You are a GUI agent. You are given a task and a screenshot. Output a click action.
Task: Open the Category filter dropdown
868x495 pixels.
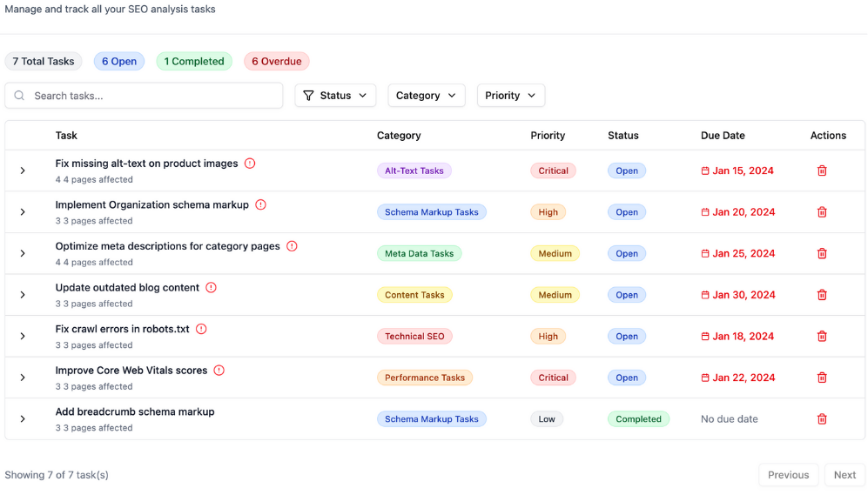[x=426, y=96]
